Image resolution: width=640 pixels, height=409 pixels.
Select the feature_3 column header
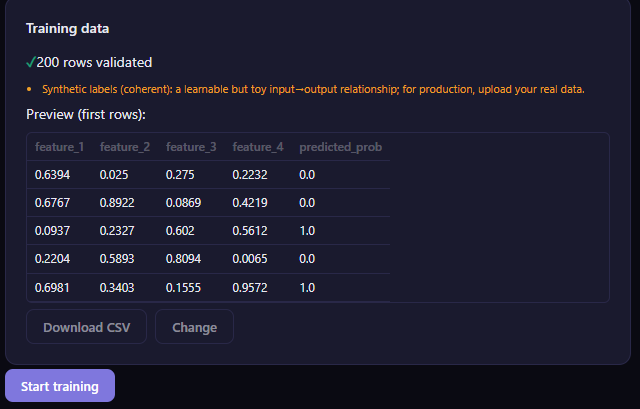point(191,147)
